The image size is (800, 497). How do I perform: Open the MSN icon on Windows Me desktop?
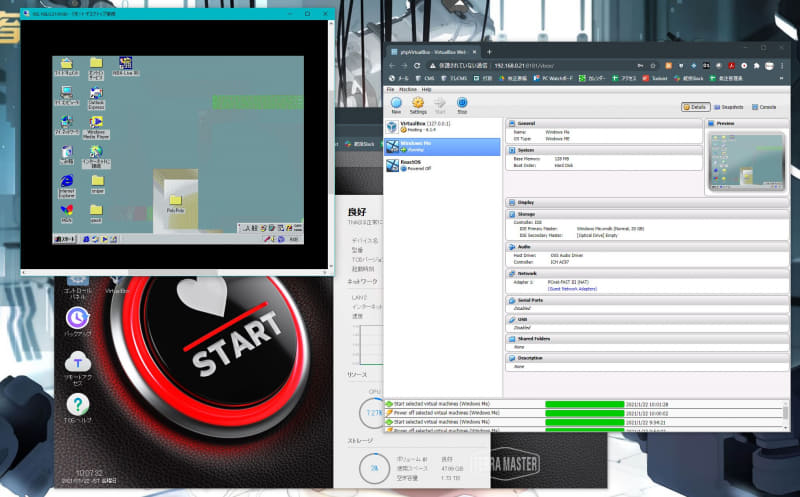[x=66, y=214]
